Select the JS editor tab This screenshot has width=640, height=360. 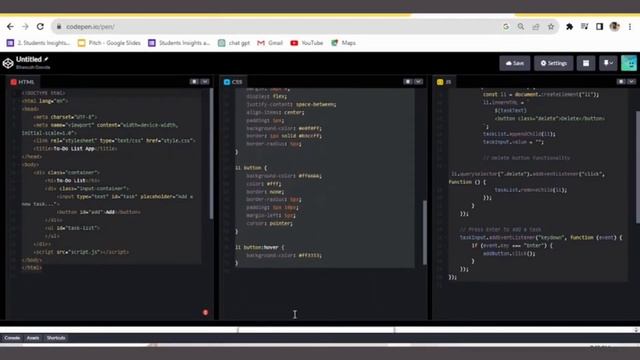(444, 82)
